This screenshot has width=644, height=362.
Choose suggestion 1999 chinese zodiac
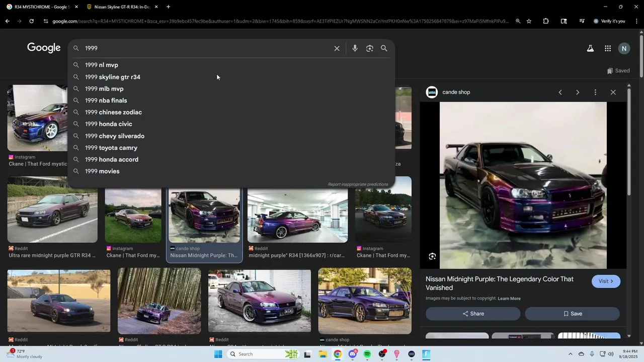tap(231, 112)
